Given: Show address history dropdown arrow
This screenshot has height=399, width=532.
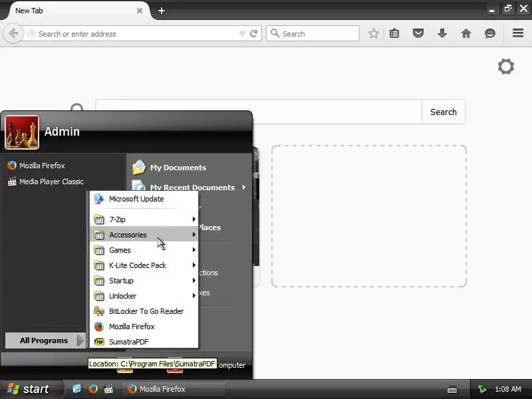Looking at the screenshot, I should (242, 34).
